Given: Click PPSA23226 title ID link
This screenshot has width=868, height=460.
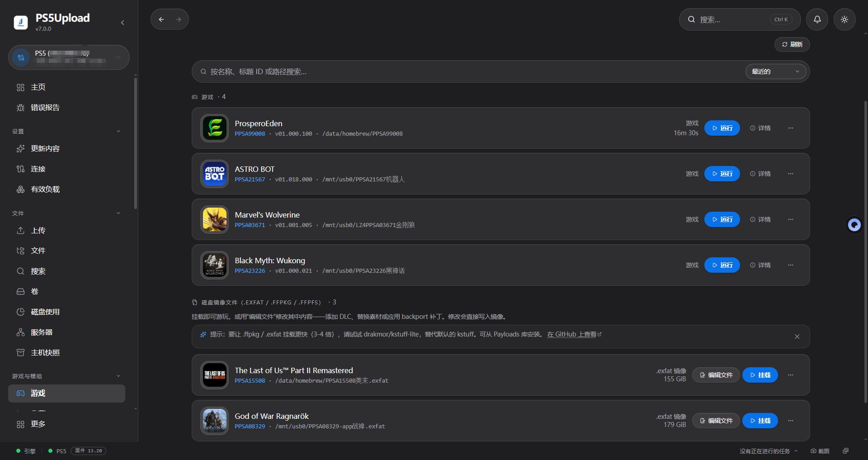Looking at the screenshot, I should coord(250,270).
